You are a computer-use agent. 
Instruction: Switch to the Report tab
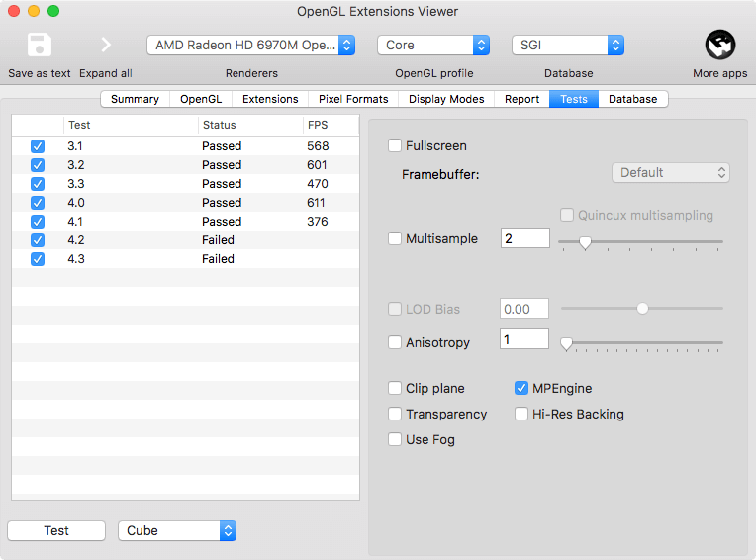pos(521,99)
